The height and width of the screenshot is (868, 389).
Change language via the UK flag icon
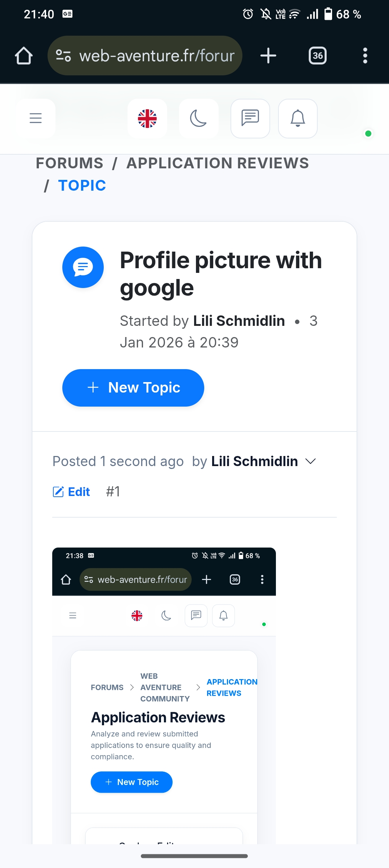point(147,118)
